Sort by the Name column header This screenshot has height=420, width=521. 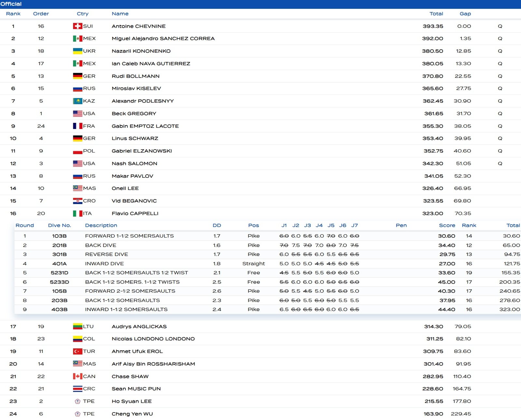pyautogui.click(x=120, y=14)
